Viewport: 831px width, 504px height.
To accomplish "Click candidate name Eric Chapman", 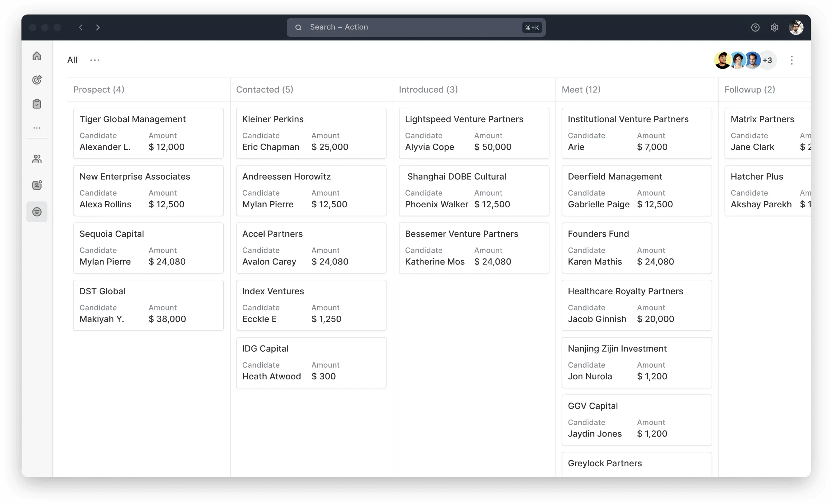I will coord(271,147).
